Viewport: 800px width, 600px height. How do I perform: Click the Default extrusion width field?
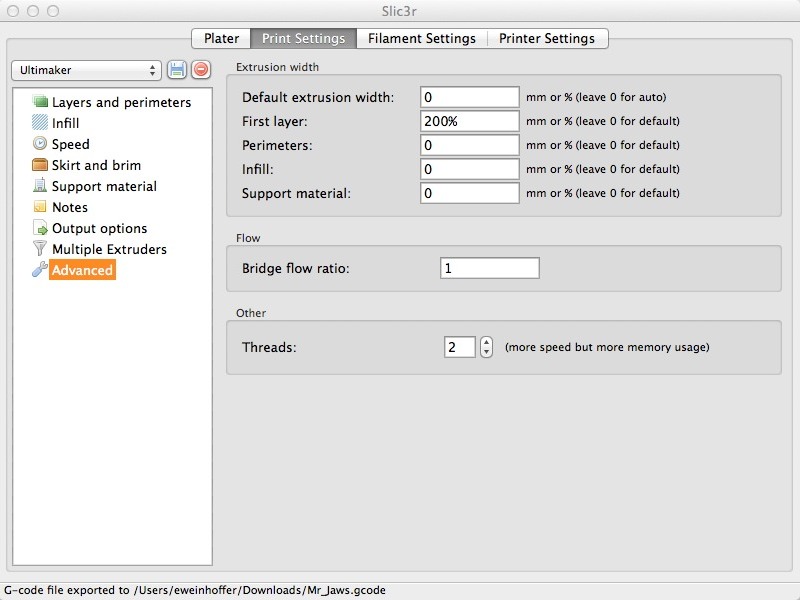coord(469,97)
